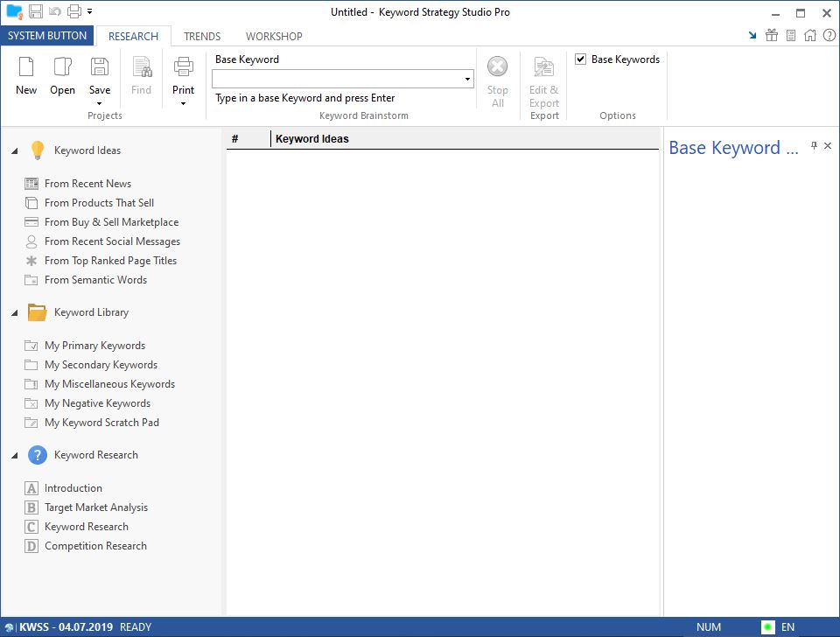Viewport: 840px width, 637px height.
Task: Click the Keyword Ideas column header
Action: (x=465, y=139)
